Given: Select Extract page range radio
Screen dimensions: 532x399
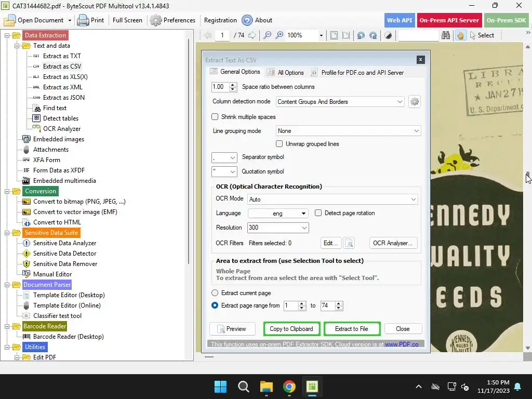Looking at the screenshot, I should point(215,305).
